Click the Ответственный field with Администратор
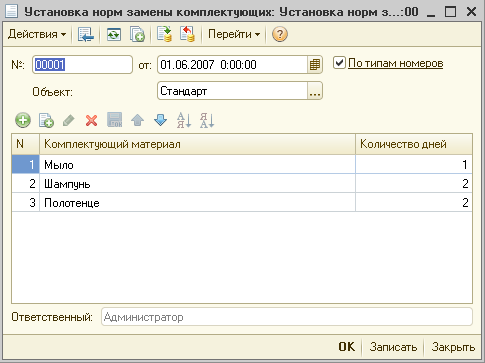 [x=287, y=317]
